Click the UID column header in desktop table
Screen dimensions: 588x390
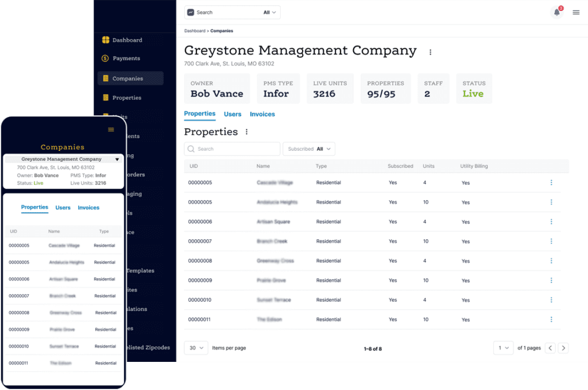(x=194, y=166)
